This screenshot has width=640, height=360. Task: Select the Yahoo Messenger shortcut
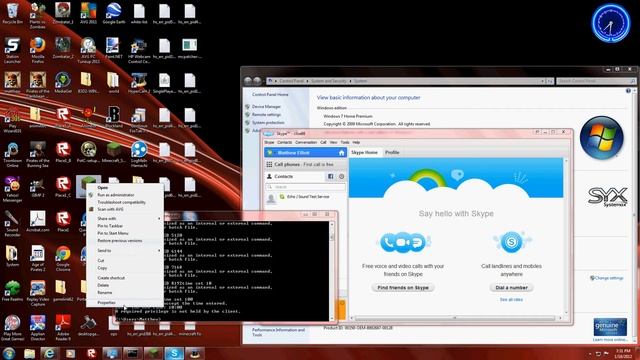12,189
